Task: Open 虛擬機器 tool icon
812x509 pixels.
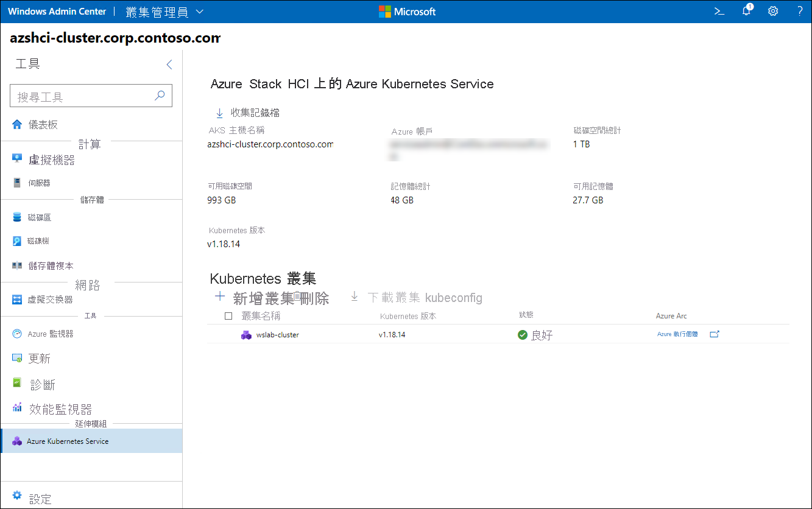Action: [x=17, y=159]
